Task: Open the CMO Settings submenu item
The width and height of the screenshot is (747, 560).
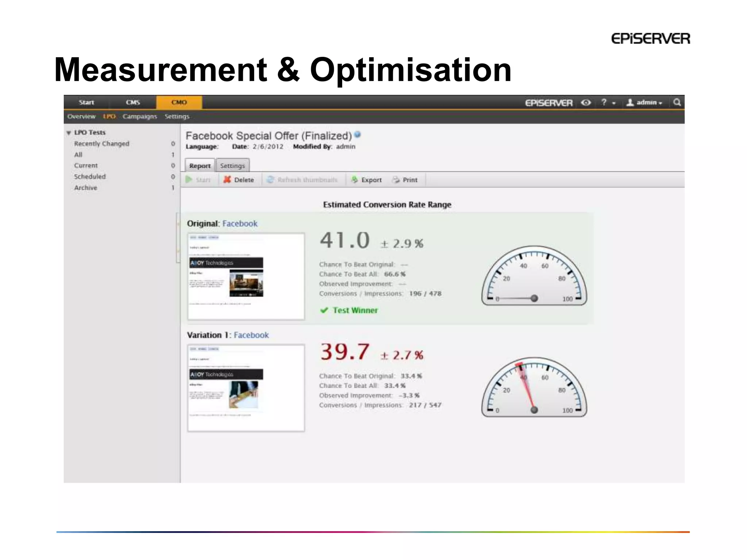Action: coord(177,117)
